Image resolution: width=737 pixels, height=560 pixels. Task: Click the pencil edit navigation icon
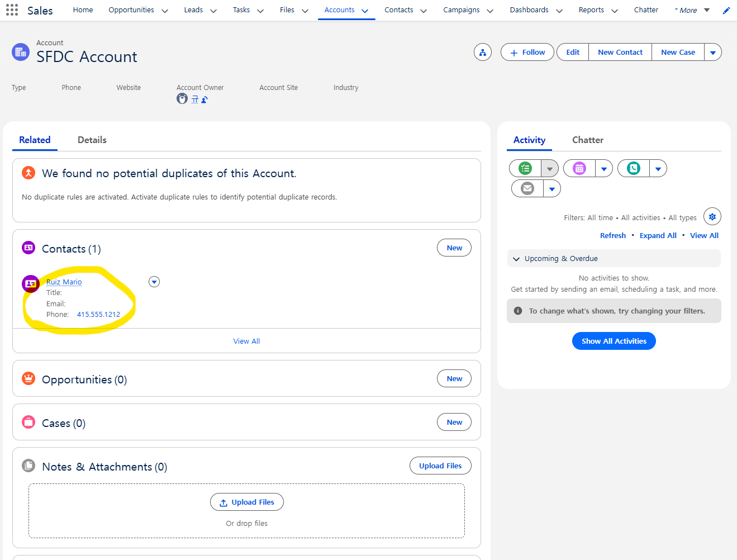pos(726,11)
